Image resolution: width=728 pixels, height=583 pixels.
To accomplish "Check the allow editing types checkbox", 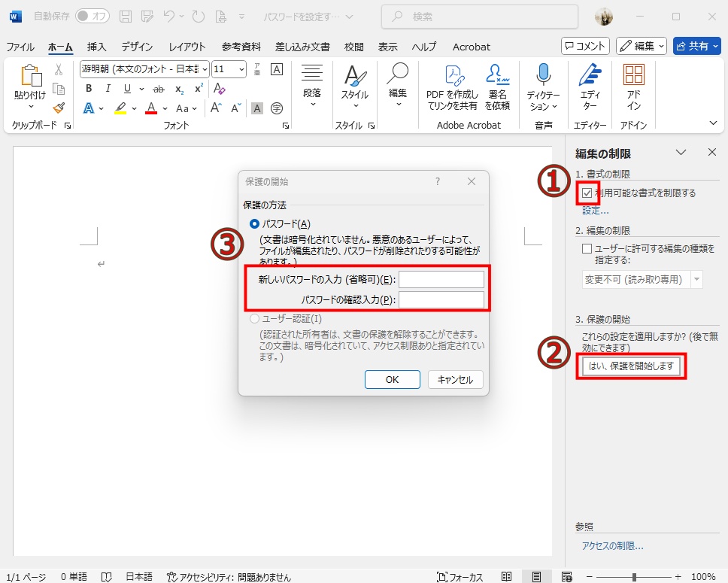I will point(587,248).
